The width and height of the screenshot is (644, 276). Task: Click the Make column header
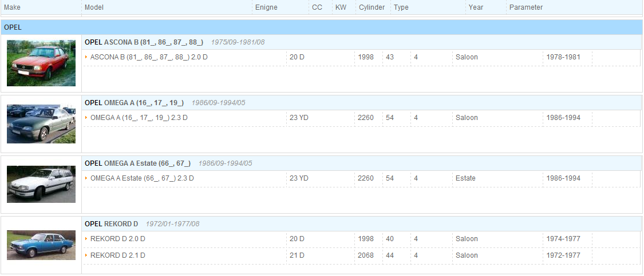coord(13,7)
